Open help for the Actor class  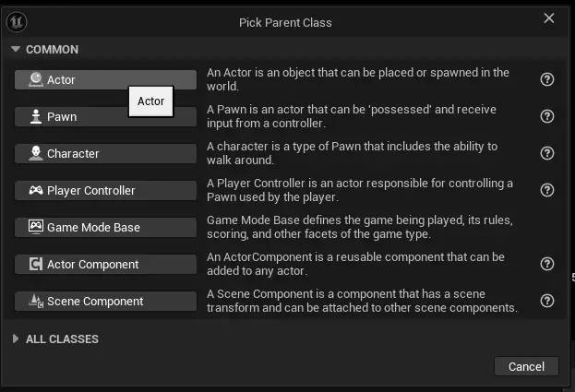(x=547, y=79)
